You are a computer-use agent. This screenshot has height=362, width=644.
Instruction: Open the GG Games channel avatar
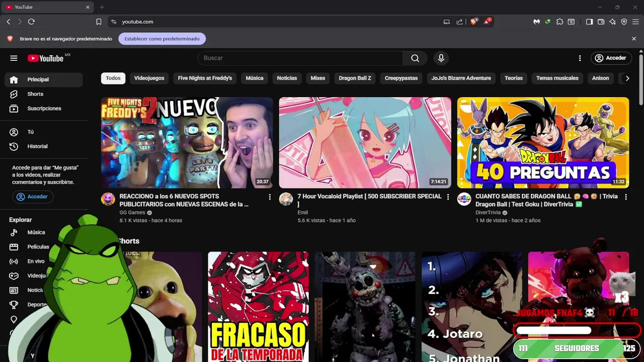[x=108, y=199]
